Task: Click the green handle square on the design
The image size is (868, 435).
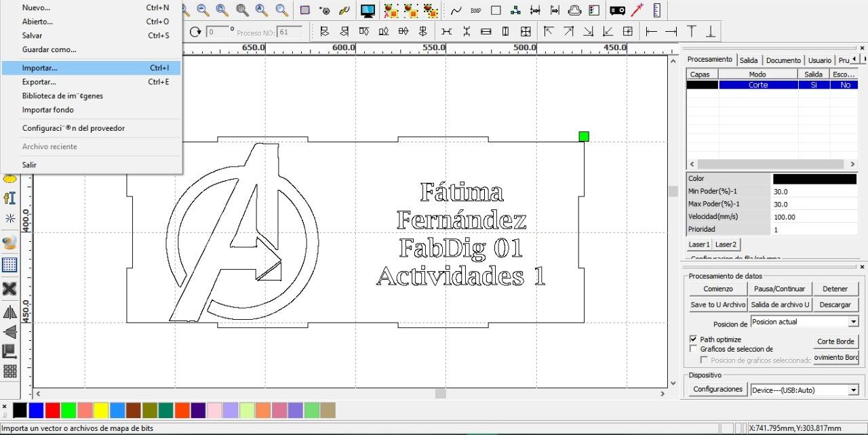Action: (x=584, y=137)
